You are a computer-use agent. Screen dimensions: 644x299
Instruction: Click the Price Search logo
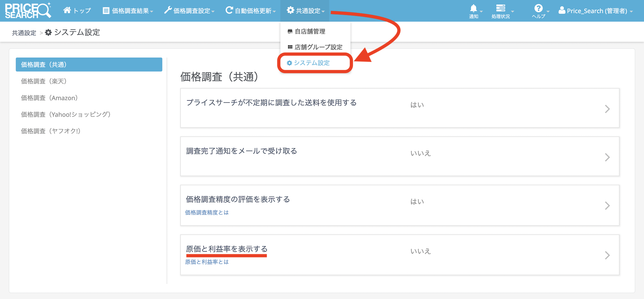point(28,11)
